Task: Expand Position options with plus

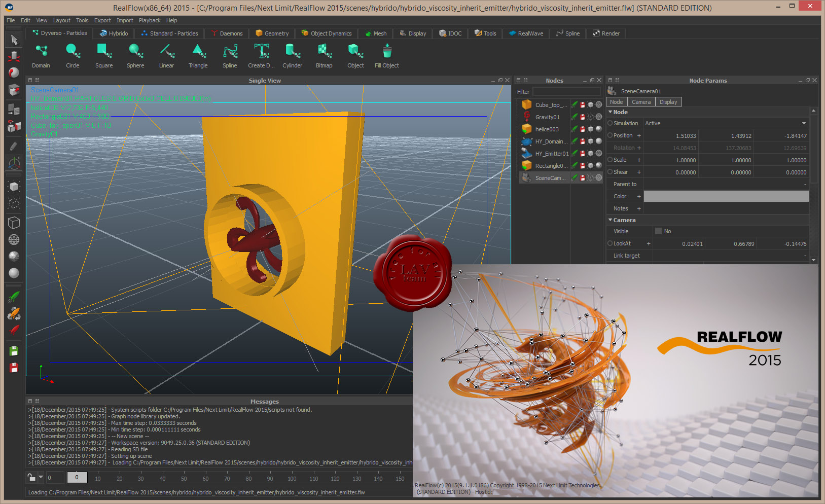Action: click(x=639, y=135)
